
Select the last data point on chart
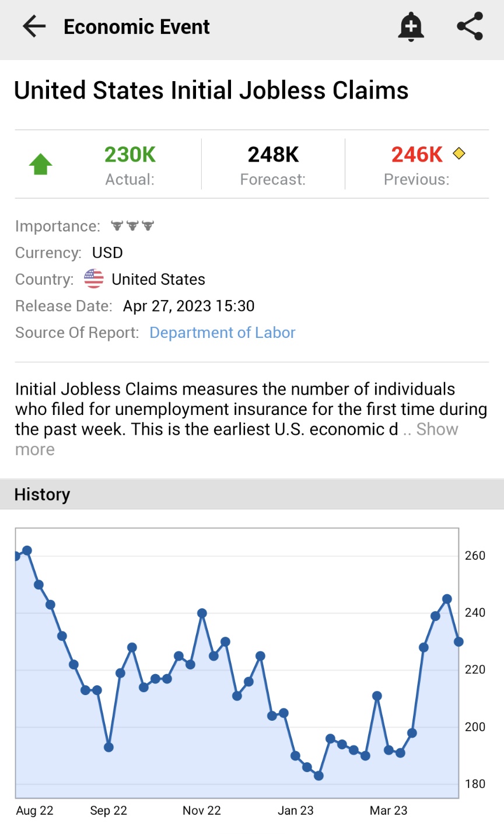point(459,641)
